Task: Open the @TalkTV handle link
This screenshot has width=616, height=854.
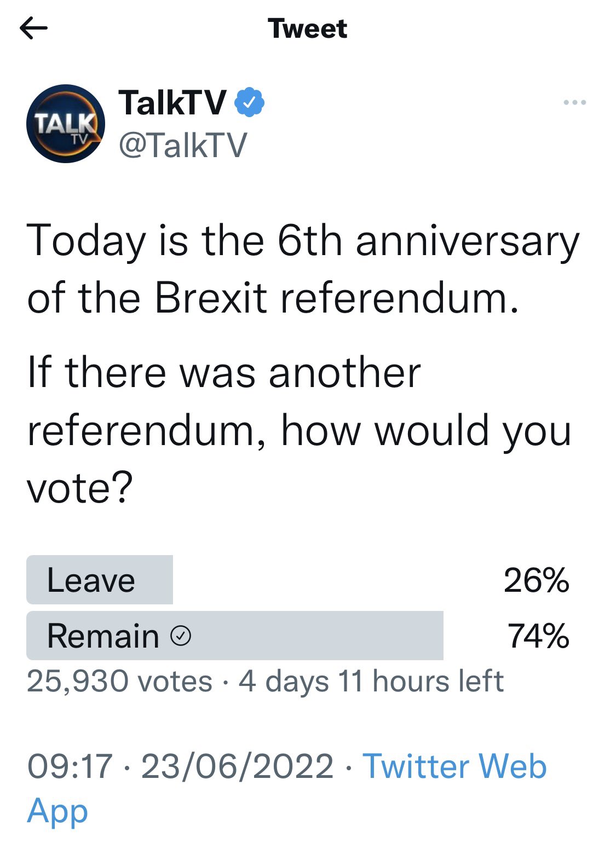Action: click(183, 145)
